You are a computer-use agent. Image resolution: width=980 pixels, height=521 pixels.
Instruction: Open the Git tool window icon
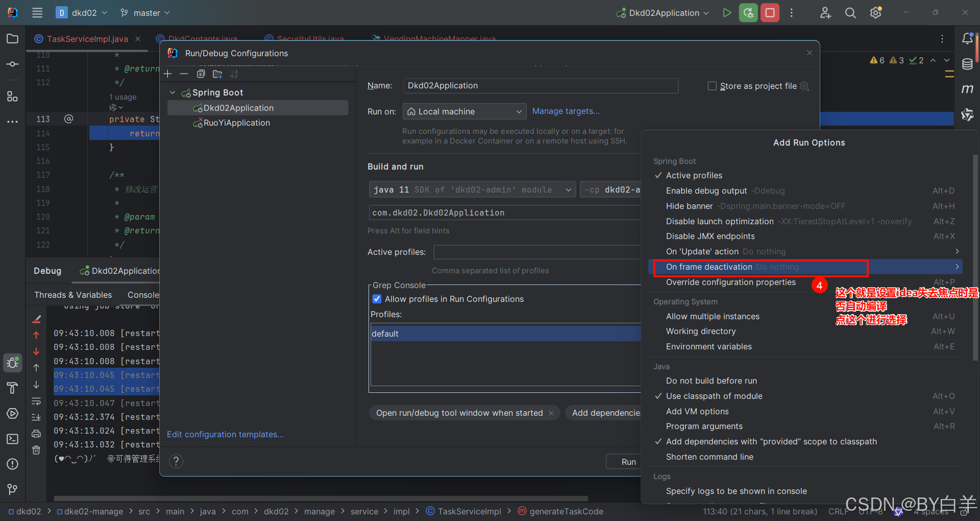tap(13, 489)
